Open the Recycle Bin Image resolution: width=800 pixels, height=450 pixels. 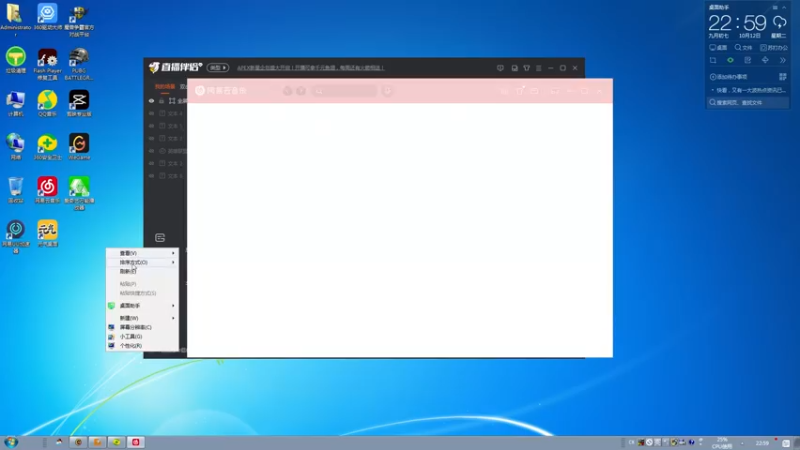tap(16, 190)
